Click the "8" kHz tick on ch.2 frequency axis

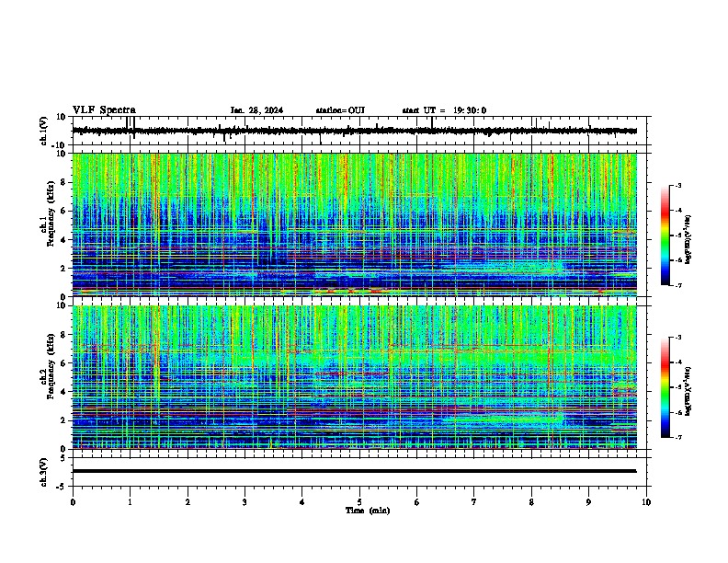coord(63,335)
